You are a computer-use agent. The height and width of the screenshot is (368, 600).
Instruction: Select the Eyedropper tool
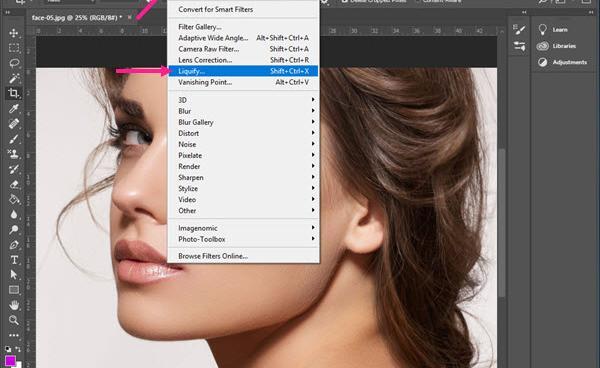14,109
